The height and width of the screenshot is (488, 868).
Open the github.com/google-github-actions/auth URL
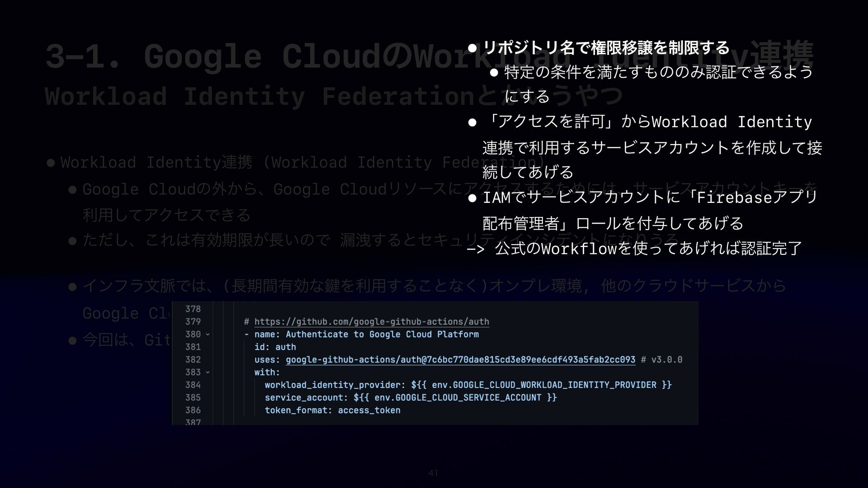tap(371, 322)
